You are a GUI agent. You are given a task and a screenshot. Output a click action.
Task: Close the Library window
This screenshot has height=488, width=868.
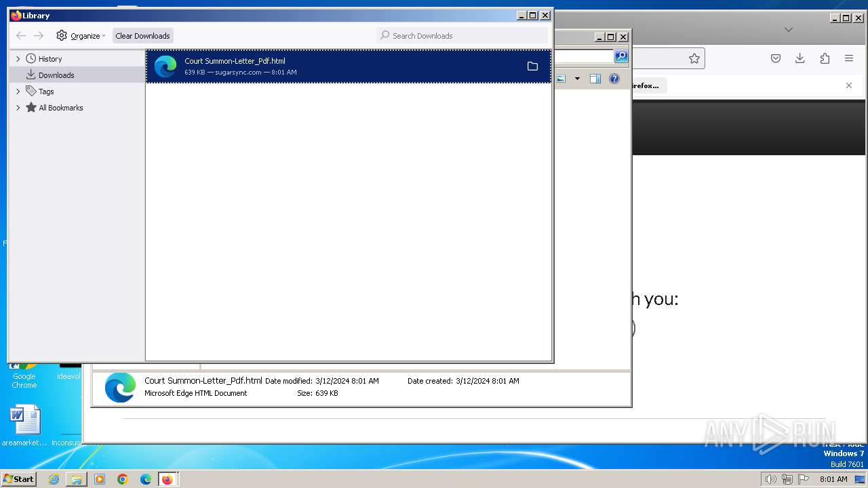(545, 16)
